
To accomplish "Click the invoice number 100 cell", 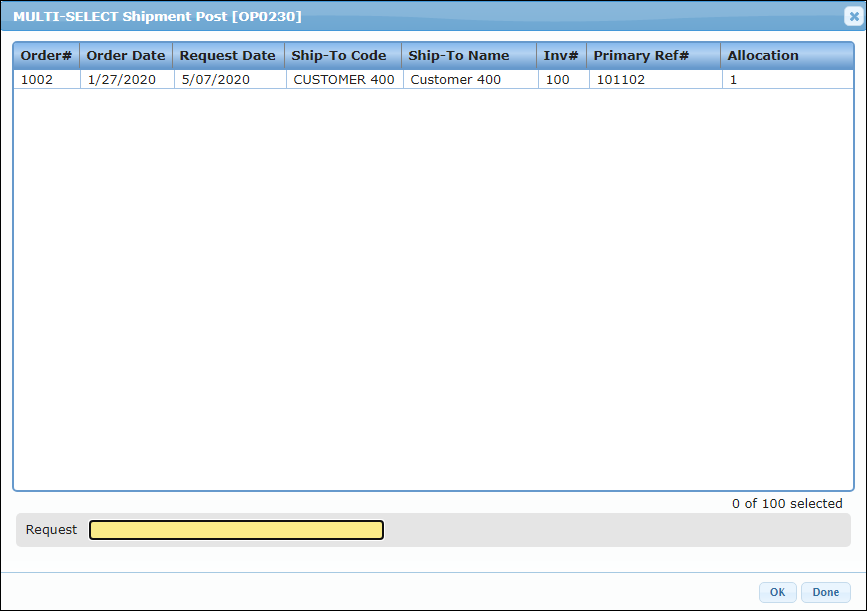I will pyautogui.click(x=558, y=80).
